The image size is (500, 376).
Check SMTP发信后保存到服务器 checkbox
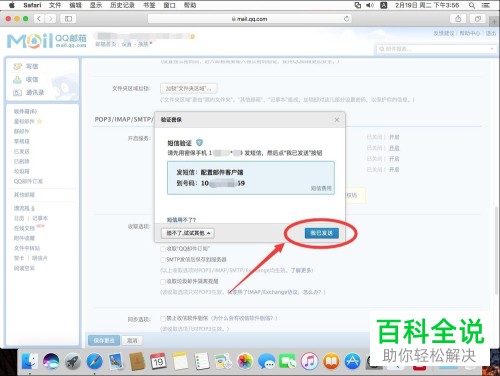coord(163,260)
